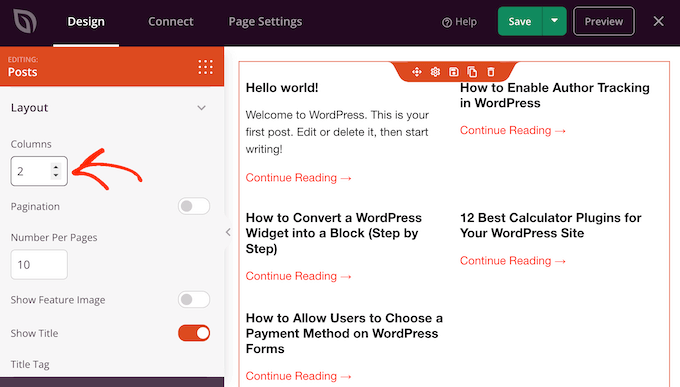Turn off the Show Title switch
680x387 pixels.
pos(194,333)
